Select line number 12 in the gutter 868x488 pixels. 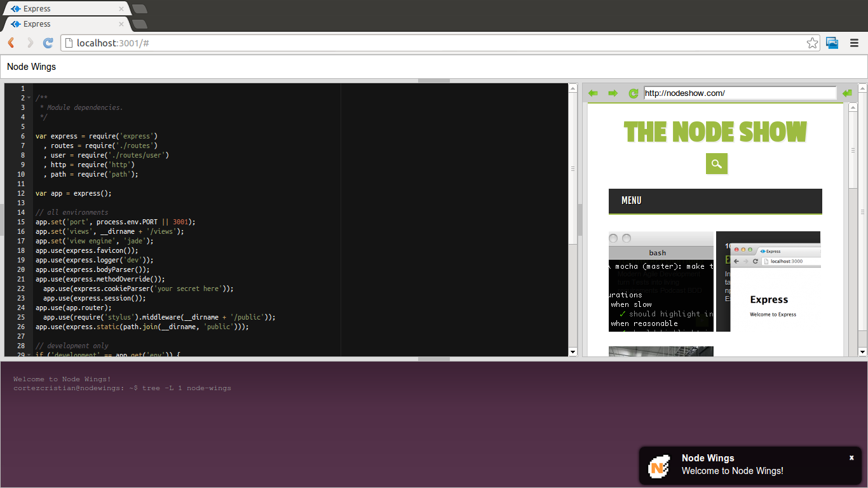coord(22,193)
